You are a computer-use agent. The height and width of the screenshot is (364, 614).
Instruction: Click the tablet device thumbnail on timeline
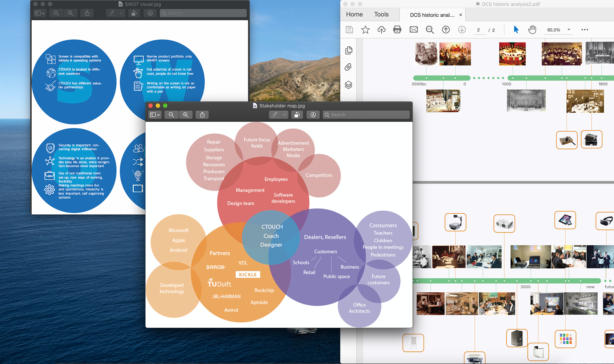(565, 220)
